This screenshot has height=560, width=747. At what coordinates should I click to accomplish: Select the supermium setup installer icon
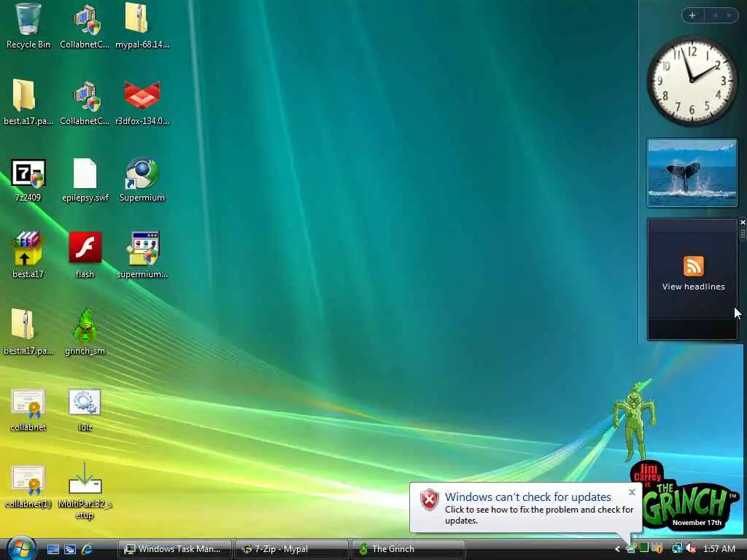point(142,255)
